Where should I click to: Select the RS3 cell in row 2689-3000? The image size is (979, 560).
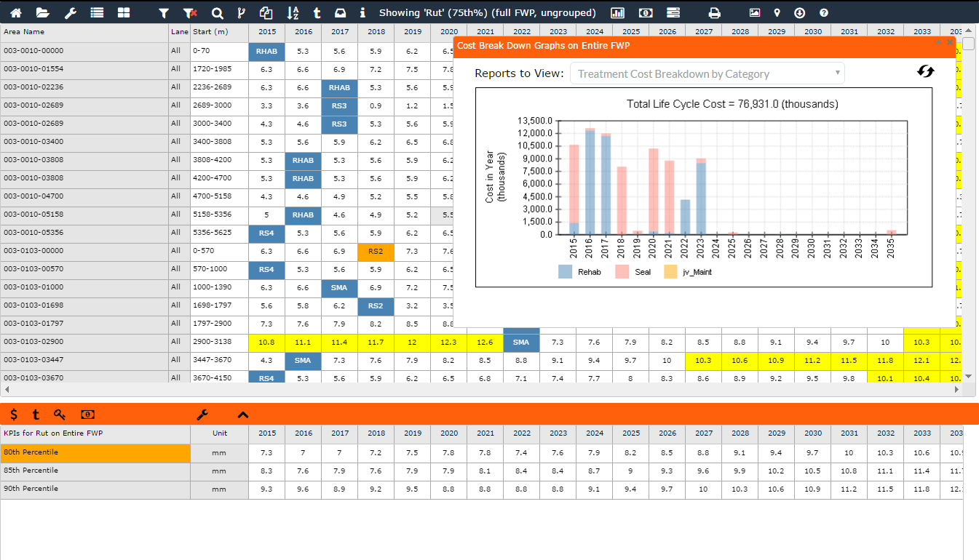[339, 105]
